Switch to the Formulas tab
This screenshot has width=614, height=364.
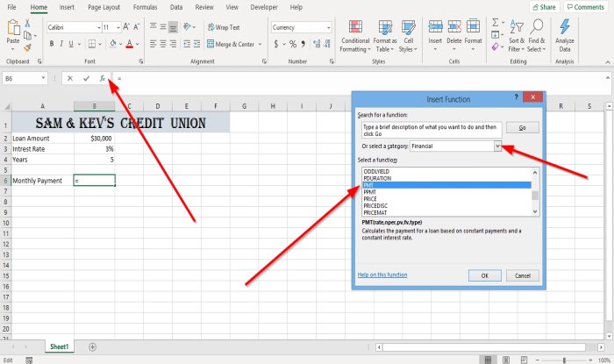pos(145,7)
